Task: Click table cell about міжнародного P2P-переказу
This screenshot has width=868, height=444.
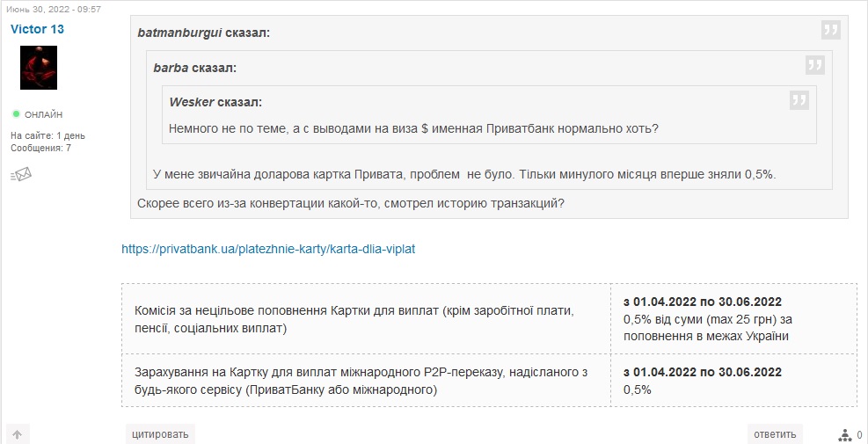Action: pos(366,381)
